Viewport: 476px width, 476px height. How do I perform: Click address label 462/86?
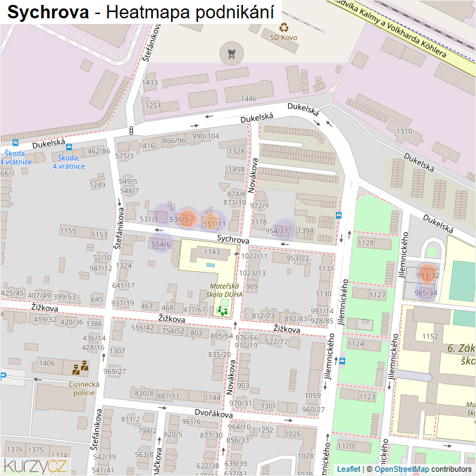(99, 151)
